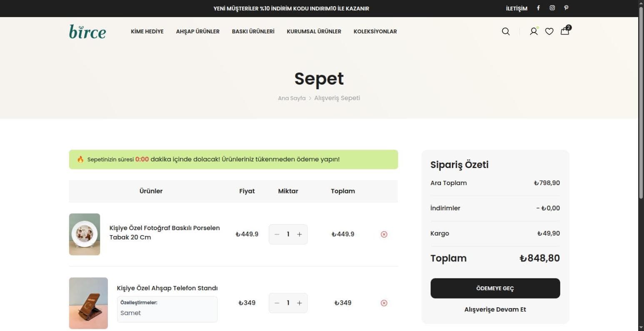Image resolution: width=644 pixels, height=331 pixels.
Task: Open the BASKI ÜRÜNLERİ menu
Action: pyautogui.click(x=253, y=31)
